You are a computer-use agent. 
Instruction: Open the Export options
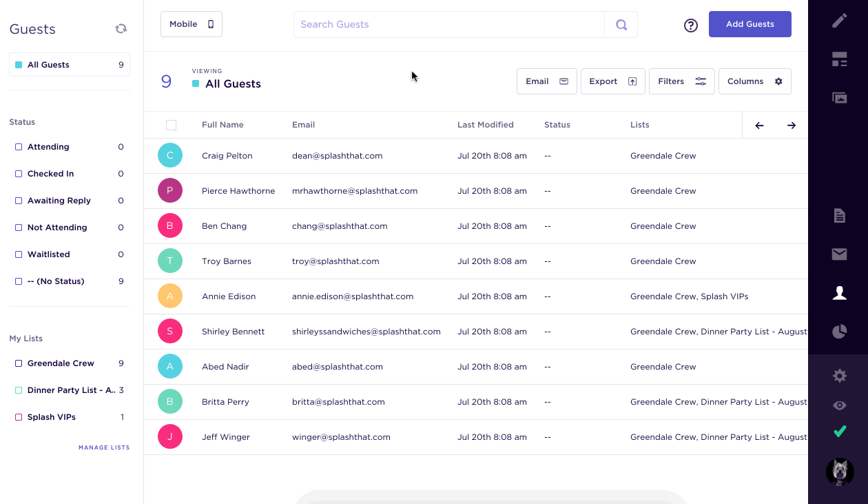click(613, 81)
